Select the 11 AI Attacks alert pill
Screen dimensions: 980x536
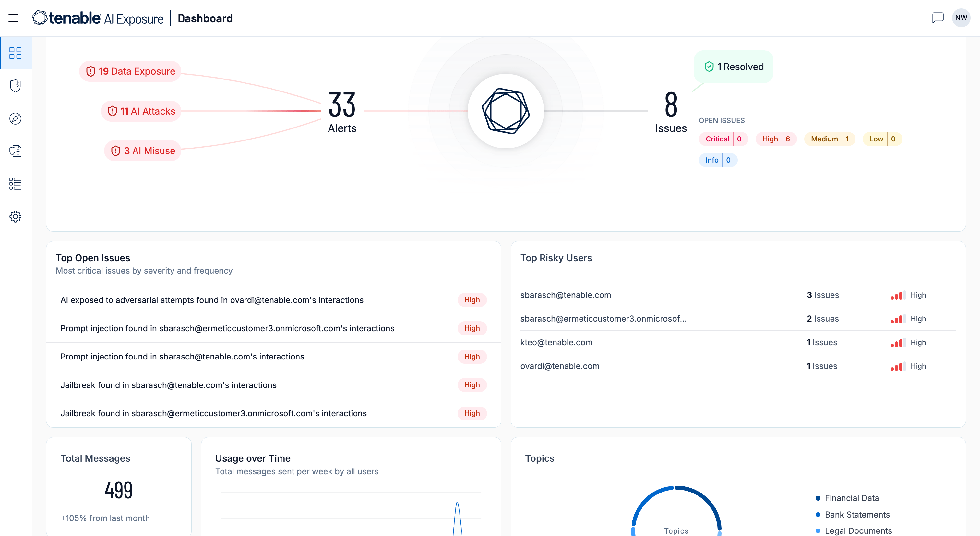(x=141, y=111)
